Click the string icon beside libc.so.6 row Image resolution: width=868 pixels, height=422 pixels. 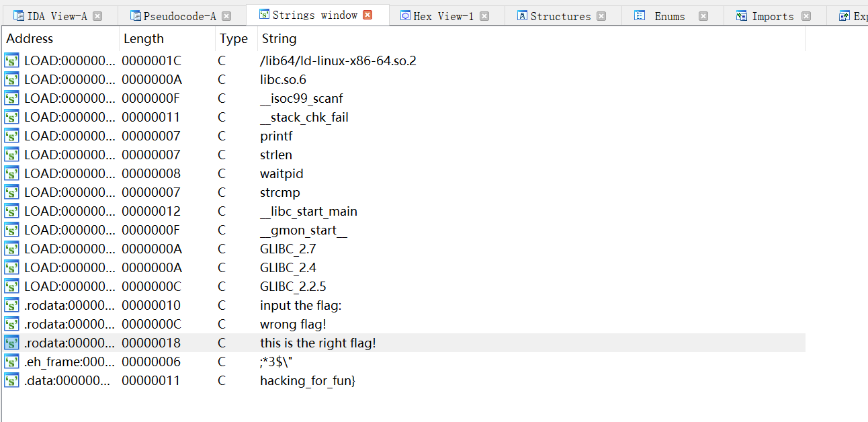tap(11, 80)
